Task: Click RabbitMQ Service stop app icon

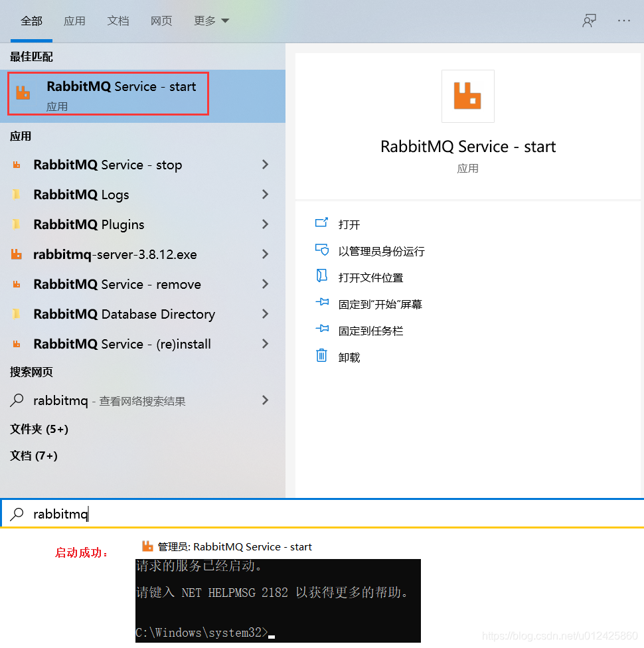Action: point(17,165)
